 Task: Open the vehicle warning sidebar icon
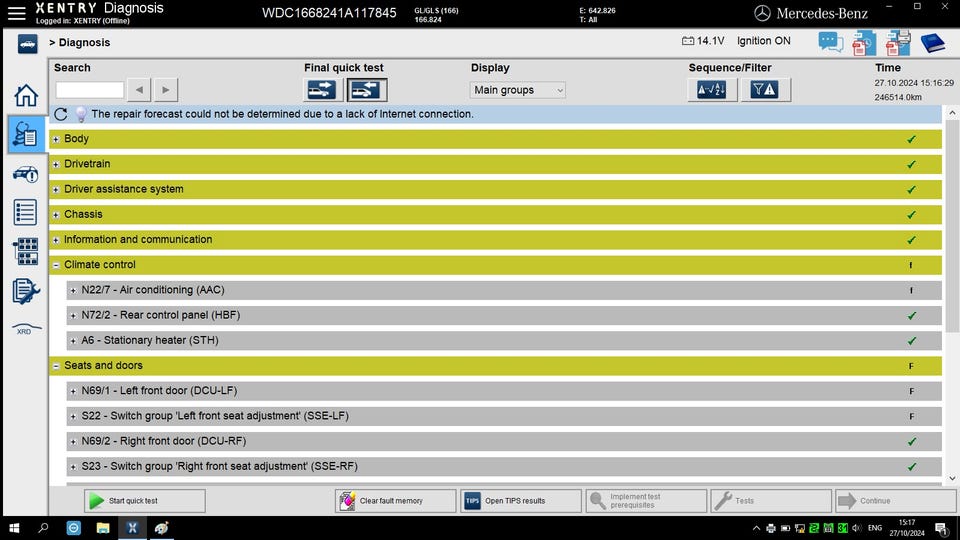26,174
